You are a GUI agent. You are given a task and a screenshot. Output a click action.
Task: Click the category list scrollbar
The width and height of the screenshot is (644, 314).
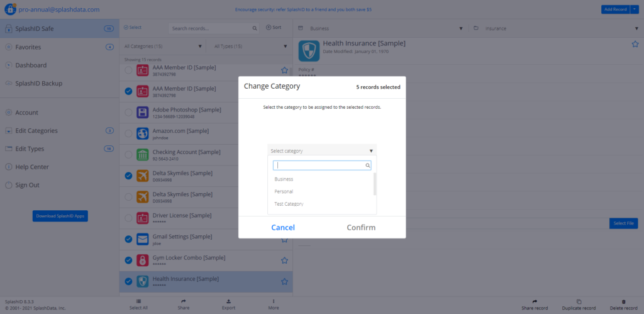(x=375, y=184)
